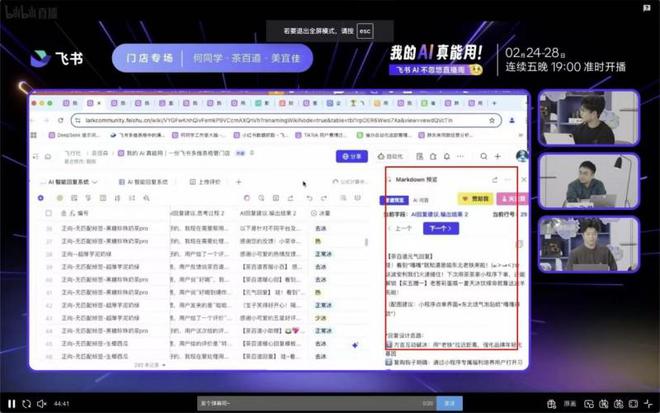Click the redo arrow in table toolbar
The width and height of the screenshot is (660, 413).
324,198
